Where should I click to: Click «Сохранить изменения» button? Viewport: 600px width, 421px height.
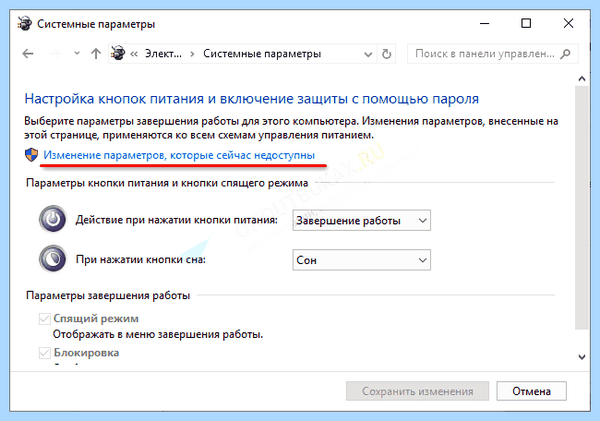pos(417,391)
